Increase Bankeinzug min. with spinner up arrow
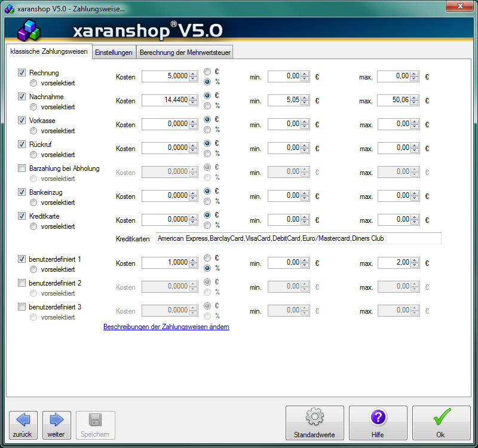 pos(305,193)
